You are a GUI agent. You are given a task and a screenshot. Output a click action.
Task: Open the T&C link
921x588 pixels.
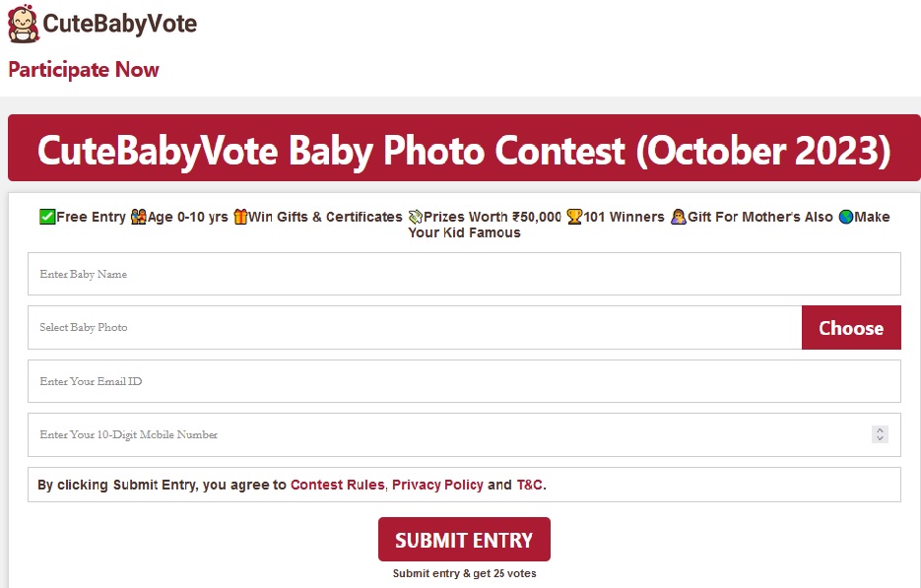coord(528,484)
